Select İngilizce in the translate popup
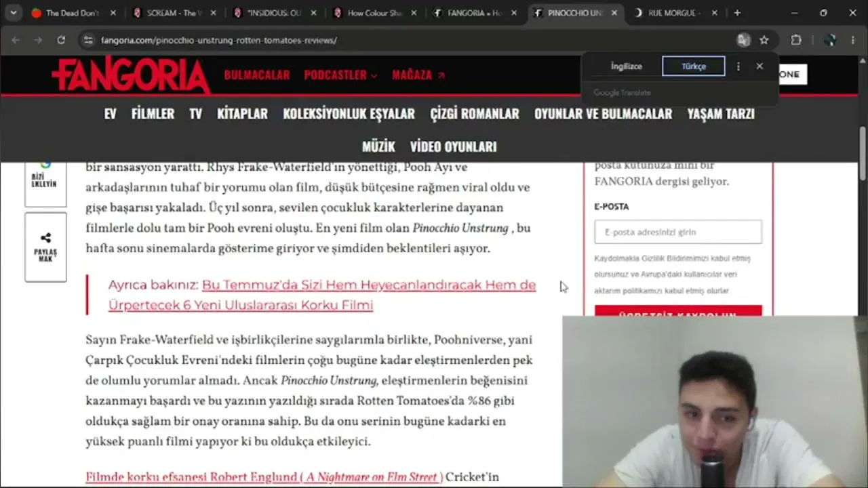Viewport: 868px width, 488px height. click(626, 66)
